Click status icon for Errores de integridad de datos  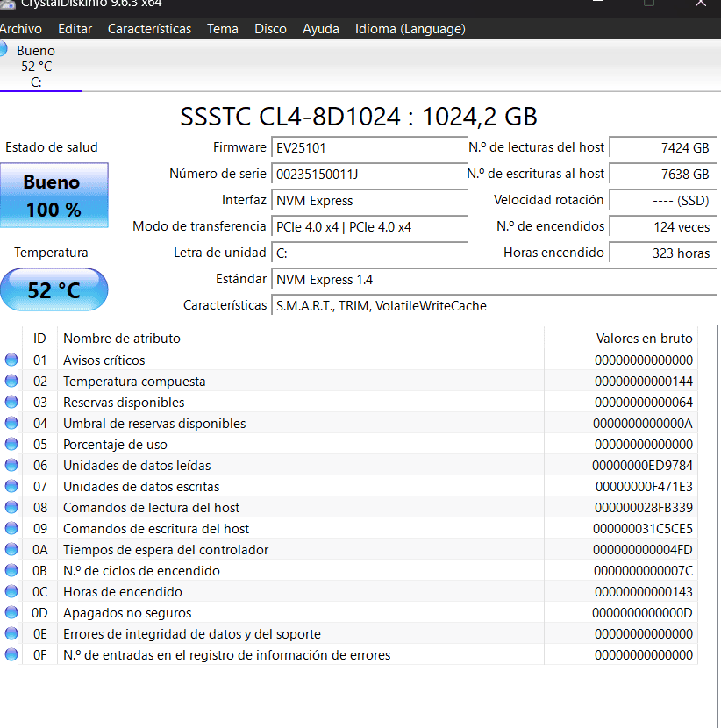pyautogui.click(x=11, y=634)
